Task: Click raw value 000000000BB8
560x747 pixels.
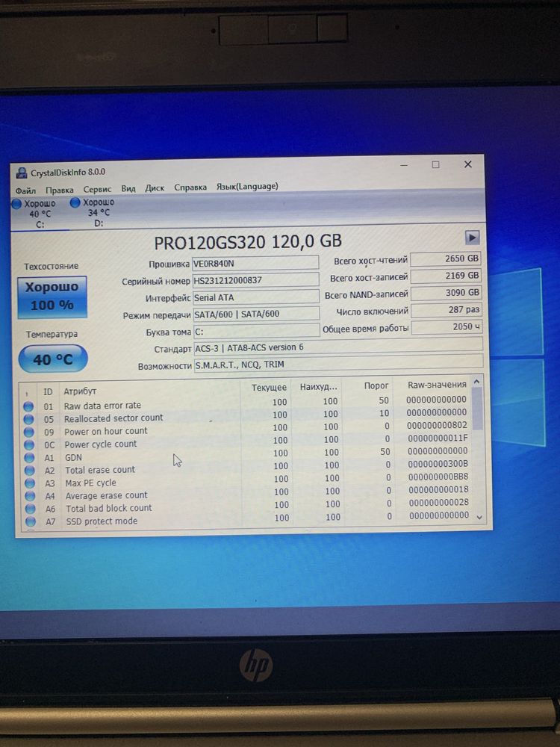Action: tap(438, 477)
